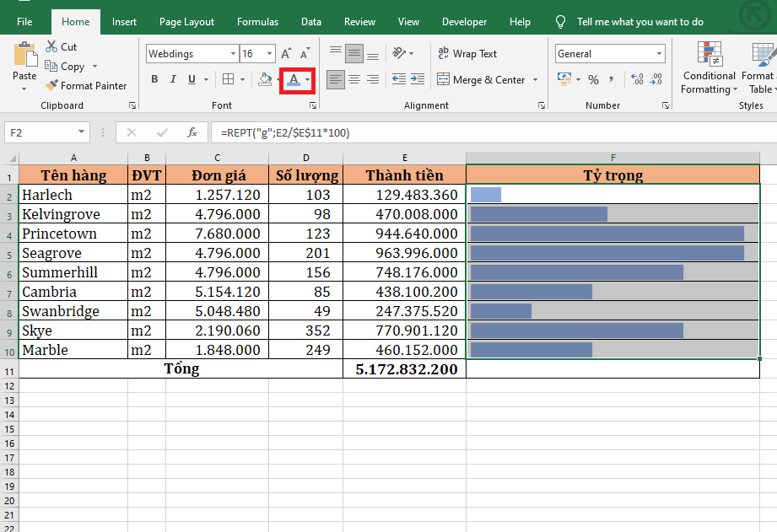Viewport: 777px width, 532px height.
Task: Toggle italic formatting
Action: pos(173,79)
